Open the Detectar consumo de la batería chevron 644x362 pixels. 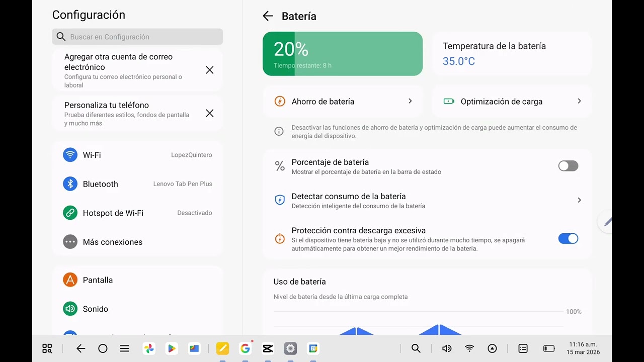click(x=579, y=200)
